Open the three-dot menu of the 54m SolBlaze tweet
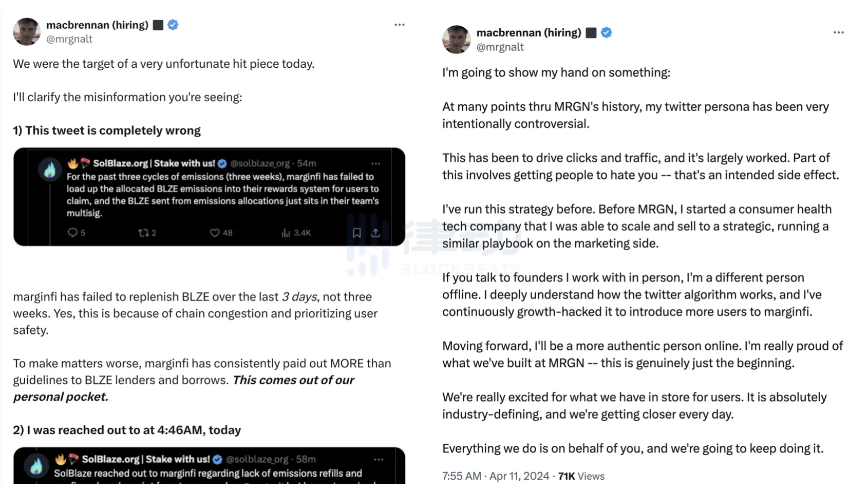The image size is (868, 489). (375, 163)
